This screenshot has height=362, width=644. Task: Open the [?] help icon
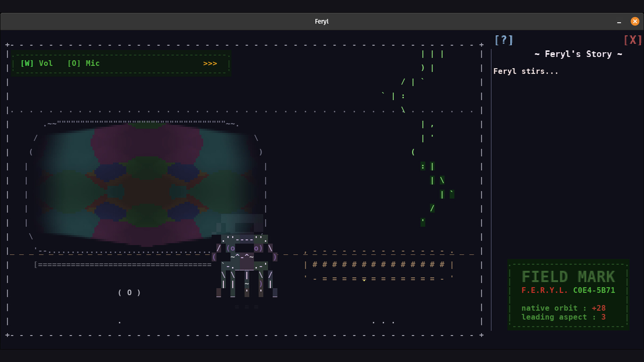504,40
